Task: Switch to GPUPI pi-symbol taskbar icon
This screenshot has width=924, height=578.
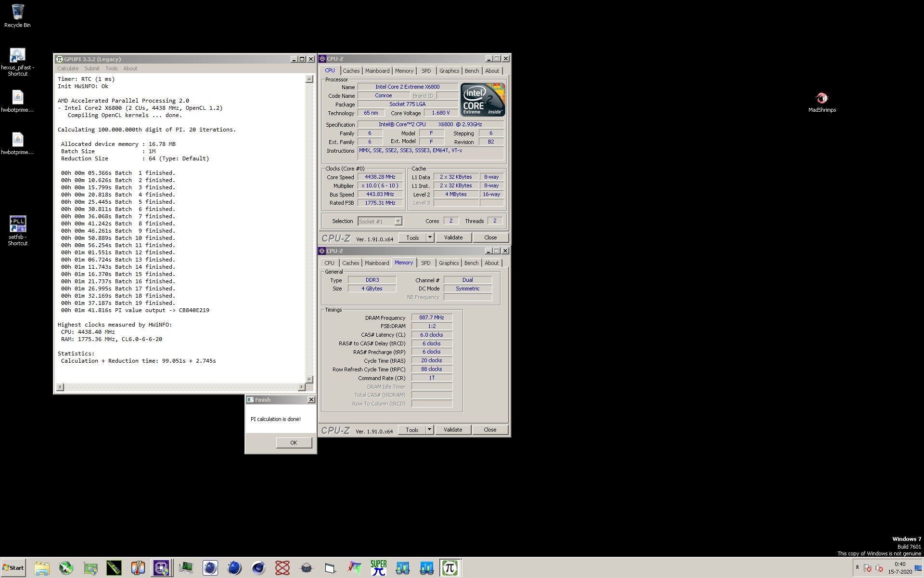Action: (450, 568)
